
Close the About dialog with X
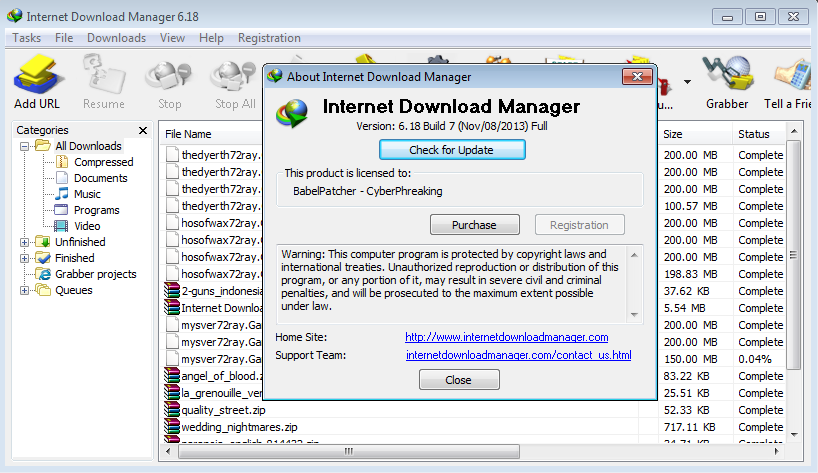637,77
